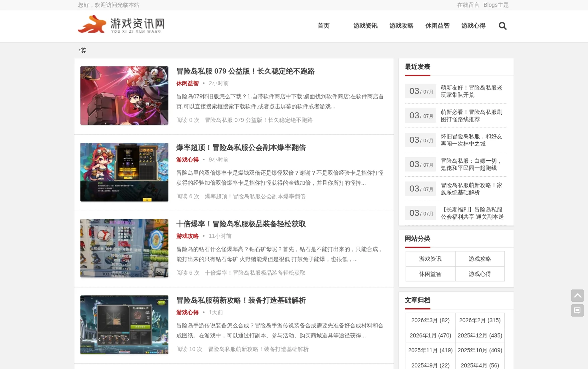
Task: Click the 2小时前 timestamp
Action: tap(219, 83)
